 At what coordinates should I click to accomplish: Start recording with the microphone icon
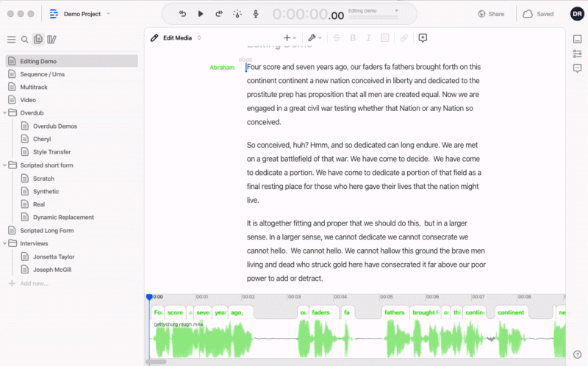pos(256,14)
